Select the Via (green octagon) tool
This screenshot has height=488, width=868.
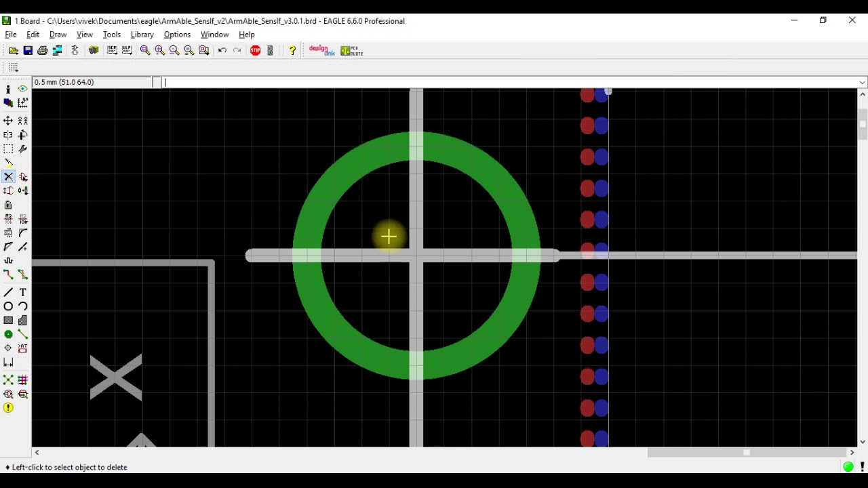8,334
